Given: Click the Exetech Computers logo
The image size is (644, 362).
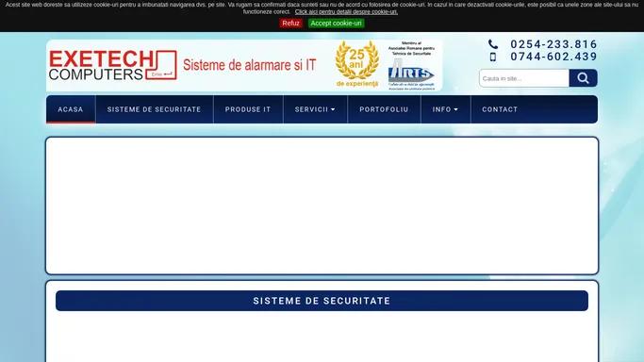Looking at the screenshot, I should click(x=112, y=65).
